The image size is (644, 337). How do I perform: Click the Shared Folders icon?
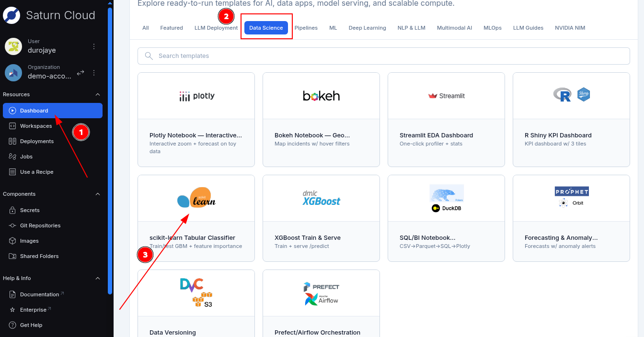click(12, 256)
